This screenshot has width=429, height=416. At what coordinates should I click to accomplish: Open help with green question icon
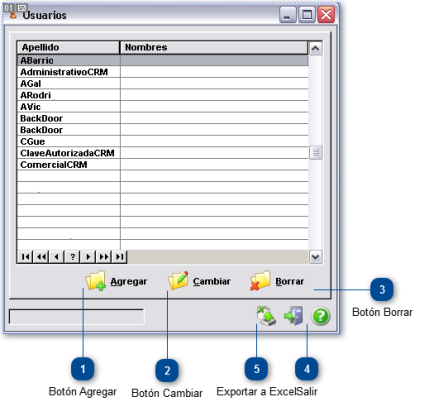(321, 316)
